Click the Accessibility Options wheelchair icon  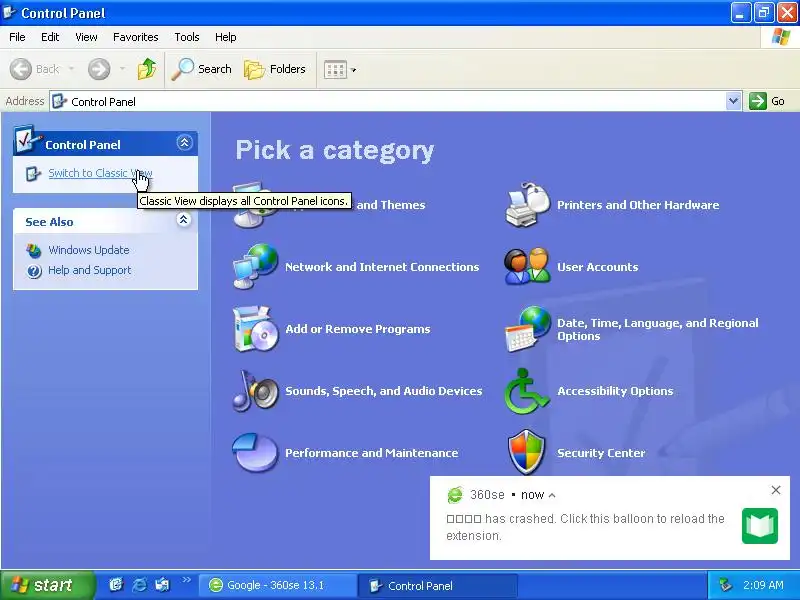[528, 391]
